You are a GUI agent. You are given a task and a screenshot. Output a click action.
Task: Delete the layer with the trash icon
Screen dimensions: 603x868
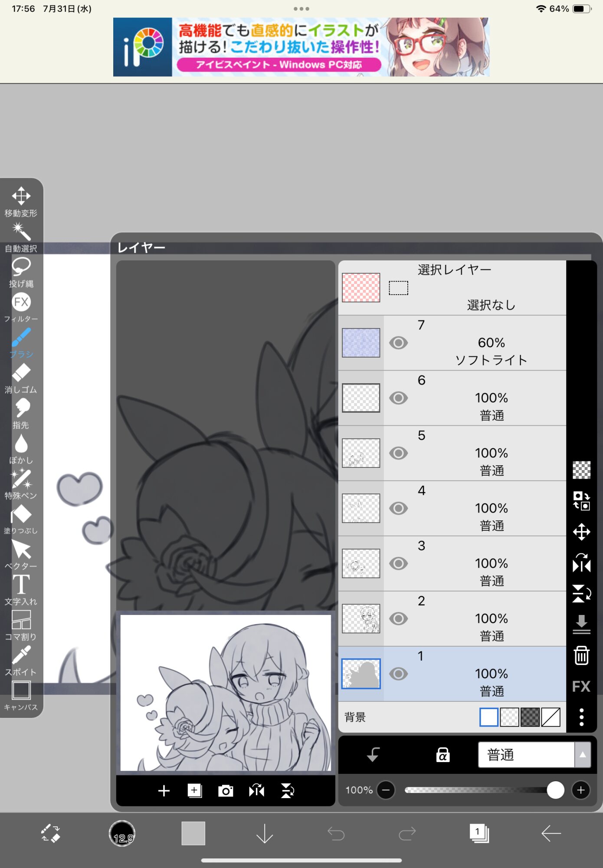click(x=581, y=655)
